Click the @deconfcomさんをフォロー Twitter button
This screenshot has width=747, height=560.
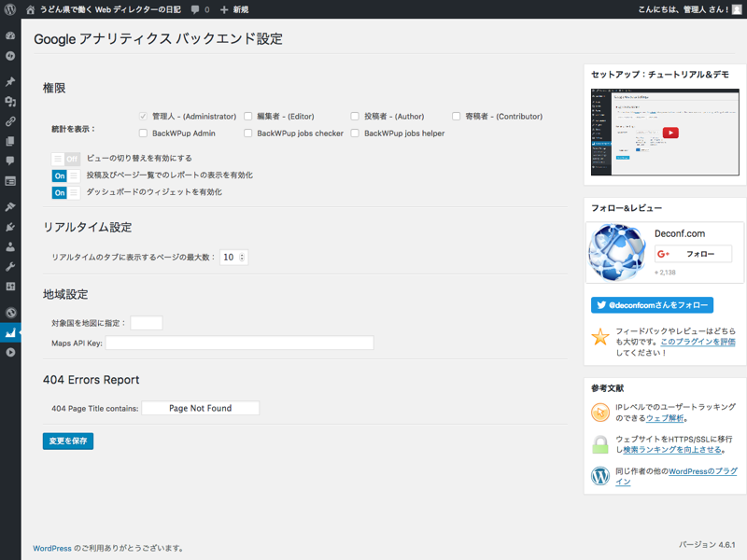point(652,305)
